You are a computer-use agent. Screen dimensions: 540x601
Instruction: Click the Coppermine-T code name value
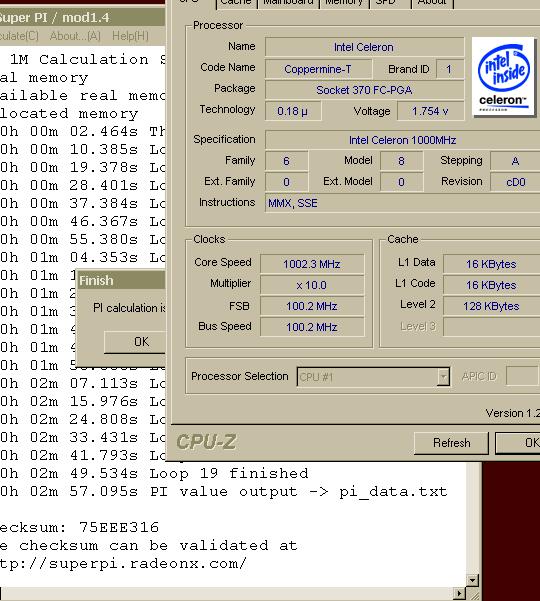pos(318,69)
